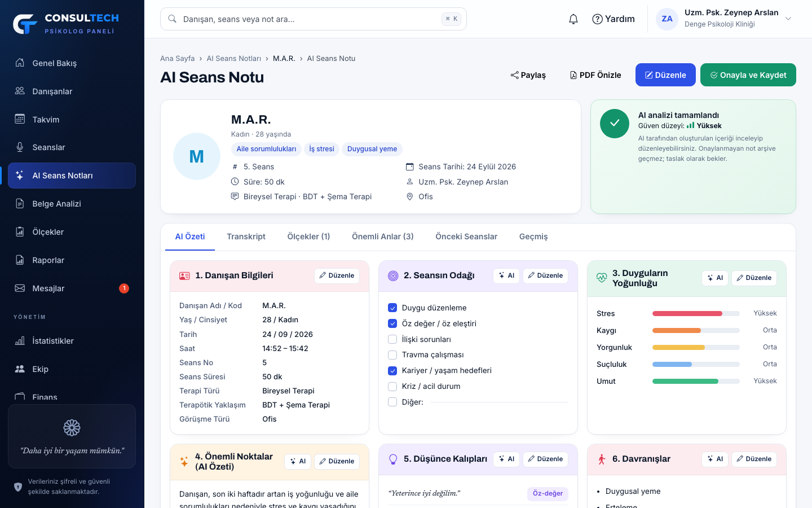Open Genel Bakış in sidebar
812x508 pixels.
72,63
